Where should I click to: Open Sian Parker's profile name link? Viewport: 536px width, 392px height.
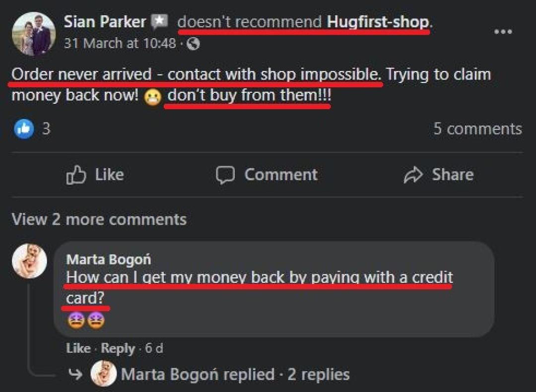[105, 22]
